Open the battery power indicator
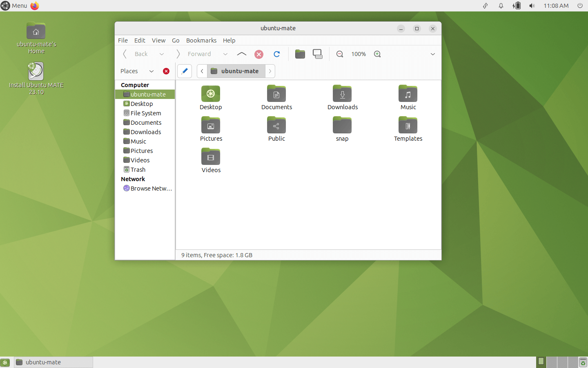This screenshot has height=368, width=588. (x=517, y=6)
